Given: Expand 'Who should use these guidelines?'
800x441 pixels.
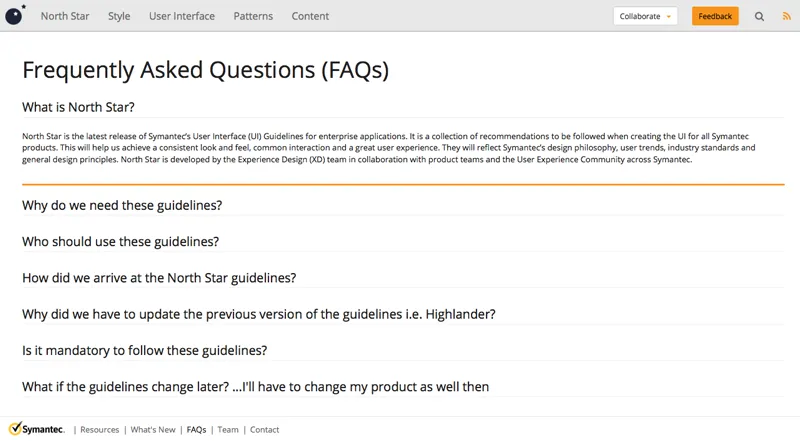Looking at the screenshot, I should 120,241.
